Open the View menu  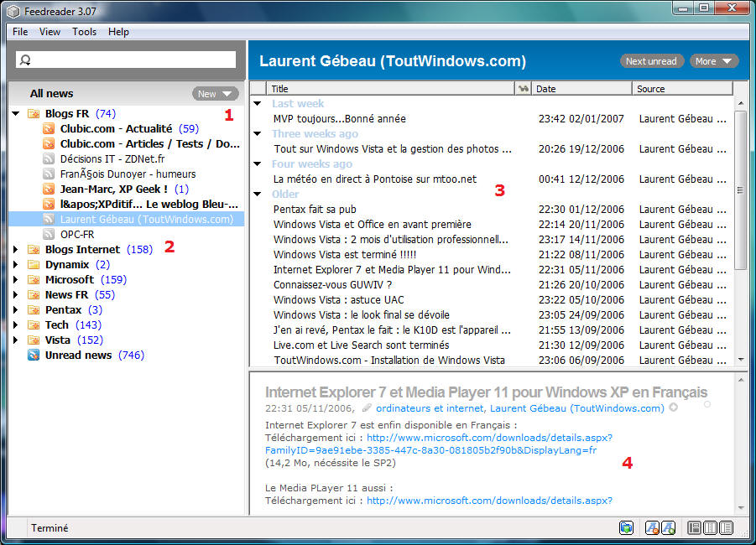[50, 31]
